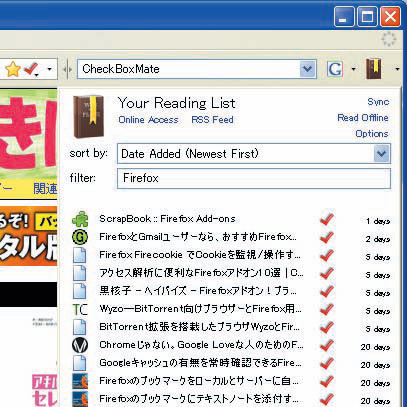
Task: Click page icon of Googleキャッシュ entry
Action: pyautogui.click(x=80, y=363)
